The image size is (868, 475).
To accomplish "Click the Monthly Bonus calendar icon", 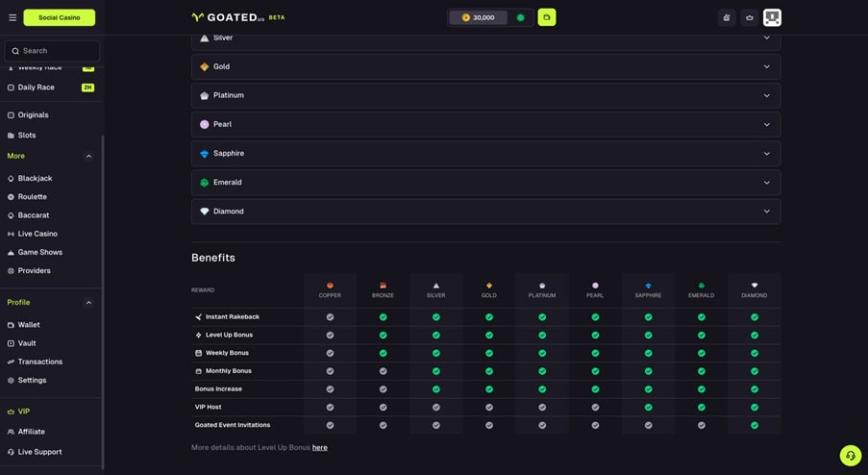I will 198,371.
